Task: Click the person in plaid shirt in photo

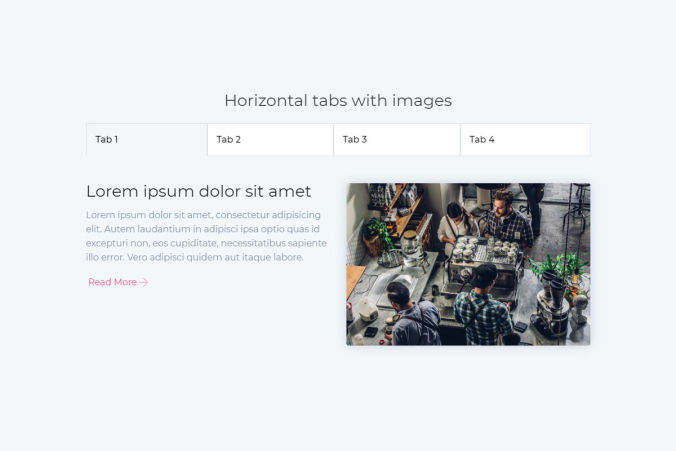Action: [486, 308]
